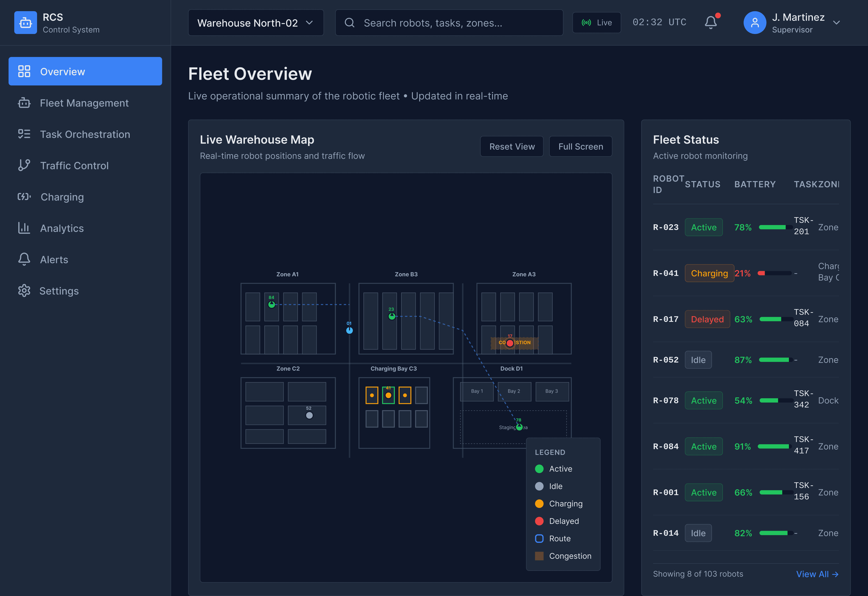Viewport: 868px width, 596px height.
Task: Open the Analytics panel
Action: click(x=62, y=228)
